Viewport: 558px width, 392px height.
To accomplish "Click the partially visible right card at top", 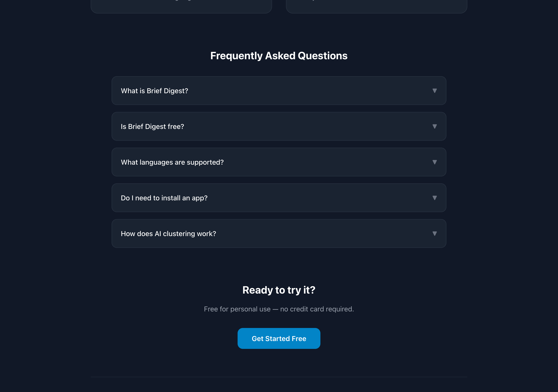I will (376, 7).
